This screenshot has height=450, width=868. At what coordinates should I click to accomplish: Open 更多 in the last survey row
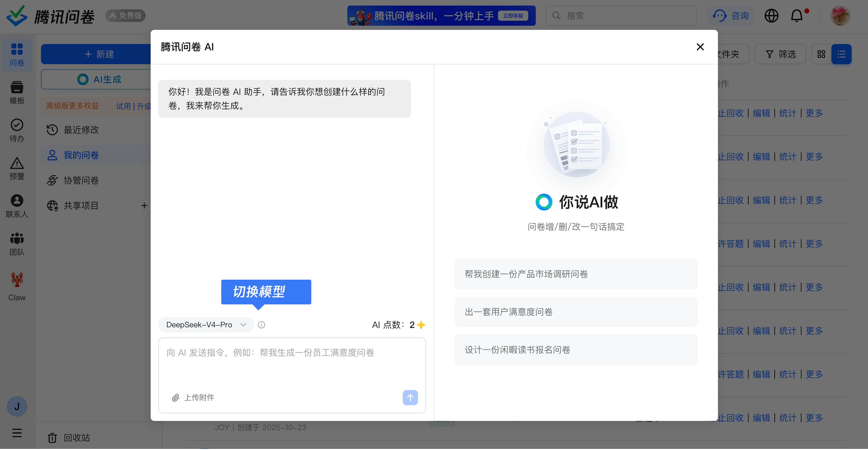pyautogui.click(x=814, y=418)
